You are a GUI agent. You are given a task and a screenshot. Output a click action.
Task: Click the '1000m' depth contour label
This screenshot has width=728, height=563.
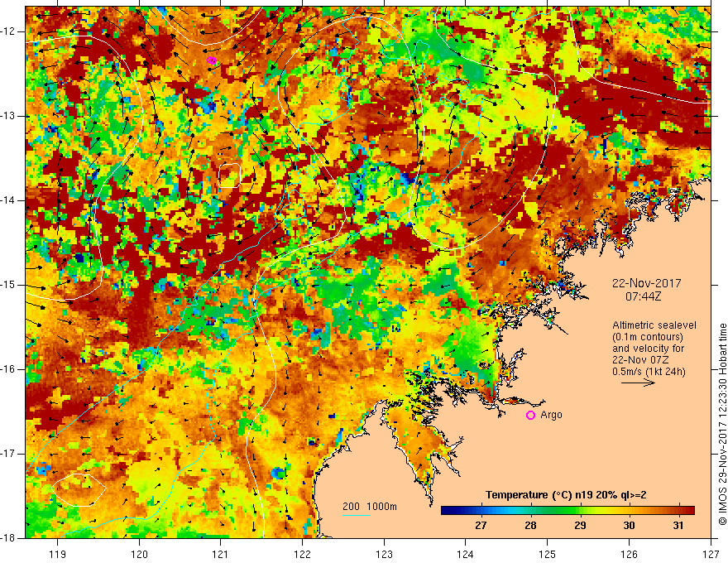(381, 507)
